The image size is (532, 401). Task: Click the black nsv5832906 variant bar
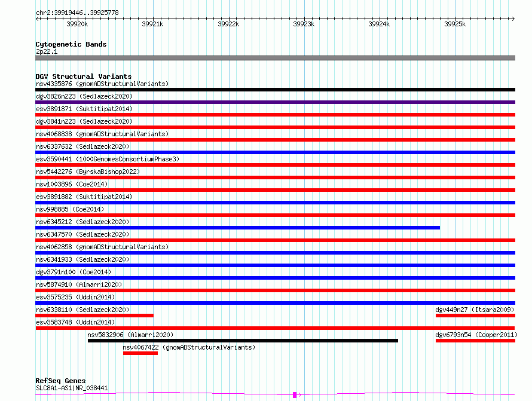pyautogui.click(x=243, y=341)
